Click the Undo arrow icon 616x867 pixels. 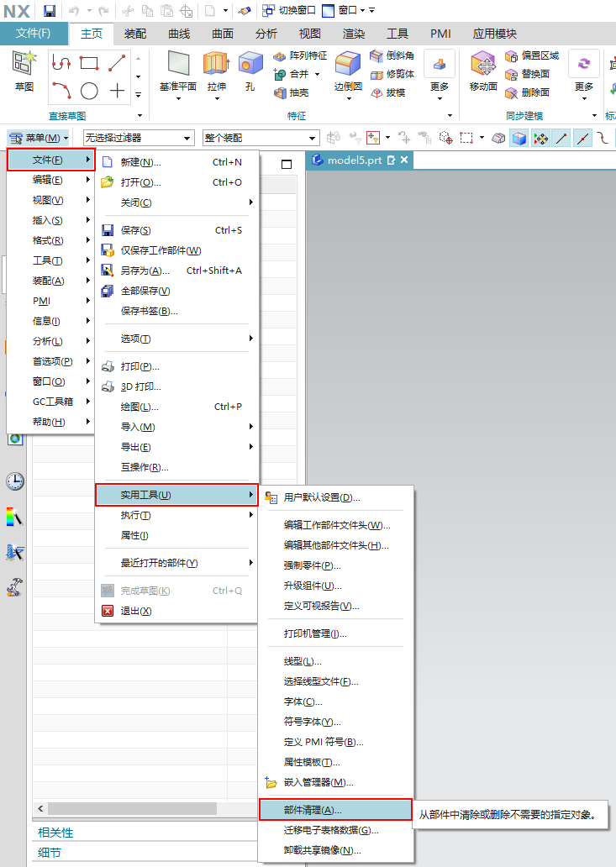pos(74,10)
